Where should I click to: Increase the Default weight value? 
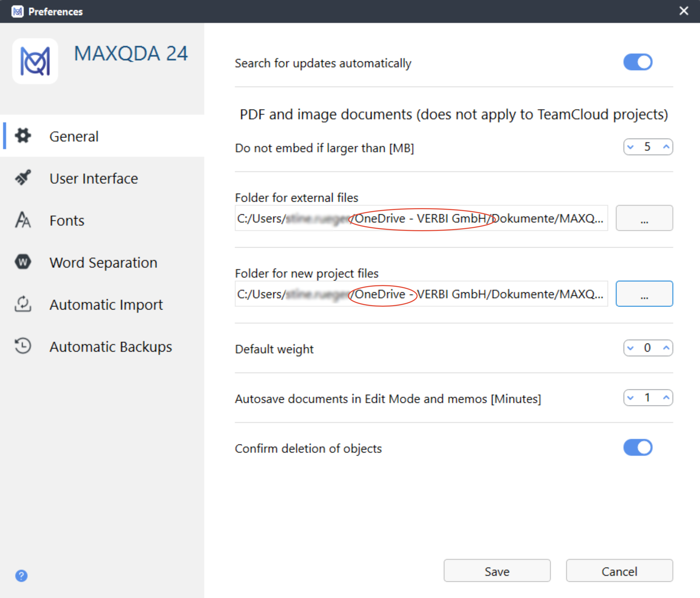pos(666,348)
